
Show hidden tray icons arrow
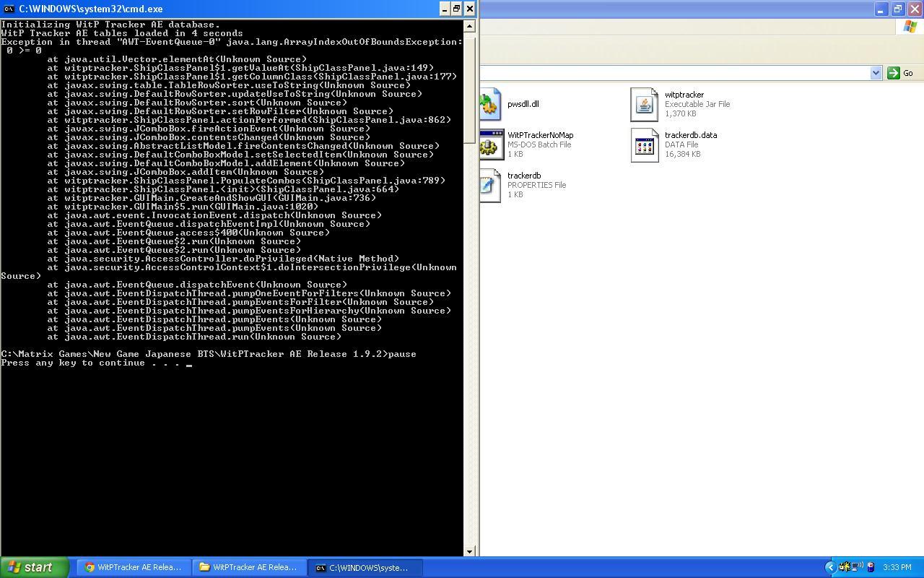[830, 567]
